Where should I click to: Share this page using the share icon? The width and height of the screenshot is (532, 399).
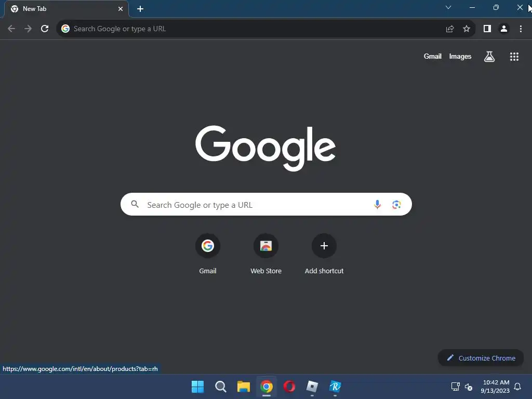point(450,29)
